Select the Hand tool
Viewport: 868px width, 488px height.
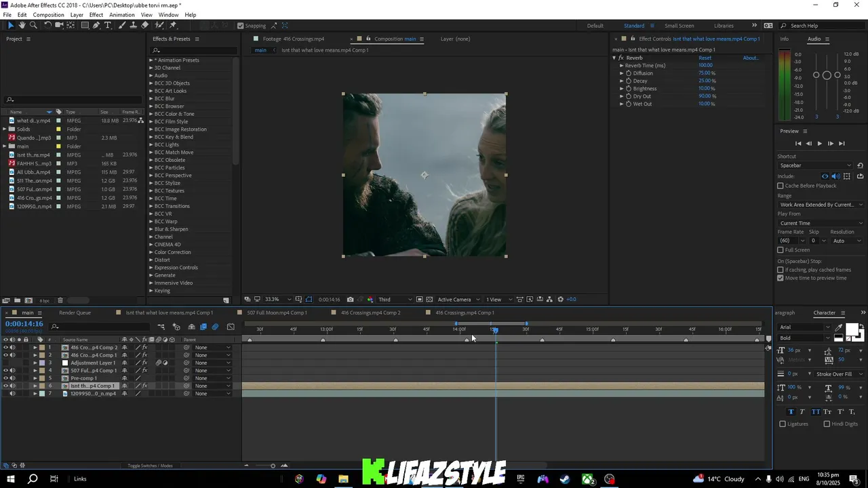[22, 25]
